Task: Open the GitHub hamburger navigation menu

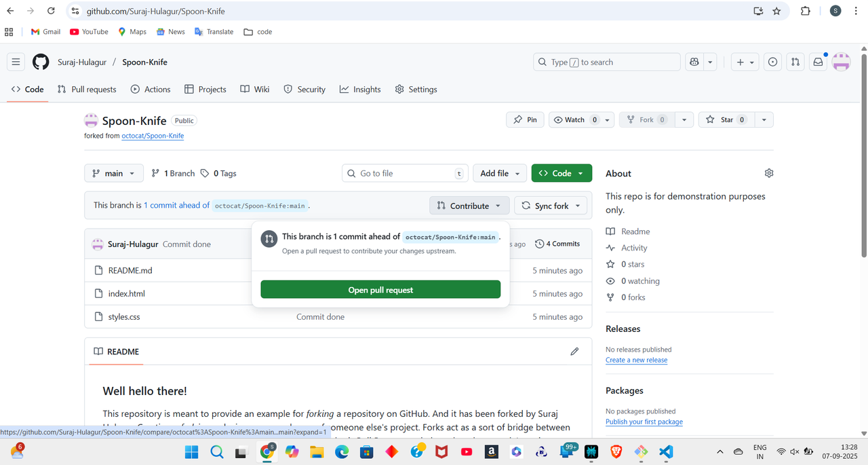Action: coord(16,62)
